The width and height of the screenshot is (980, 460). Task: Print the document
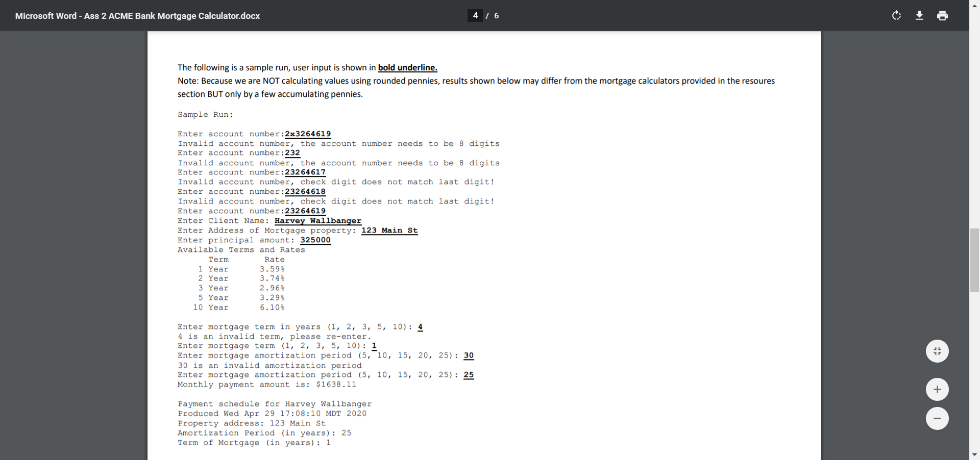[x=942, y=16]
